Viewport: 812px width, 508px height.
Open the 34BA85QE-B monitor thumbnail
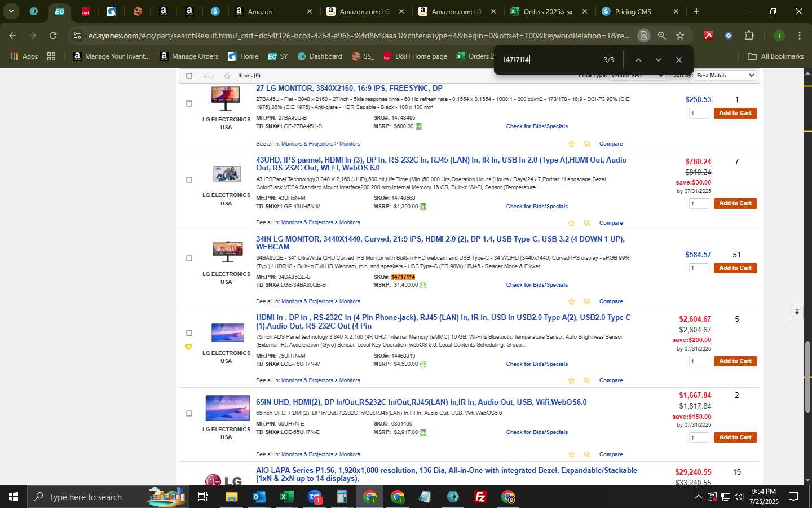click(x=227, y=252)
